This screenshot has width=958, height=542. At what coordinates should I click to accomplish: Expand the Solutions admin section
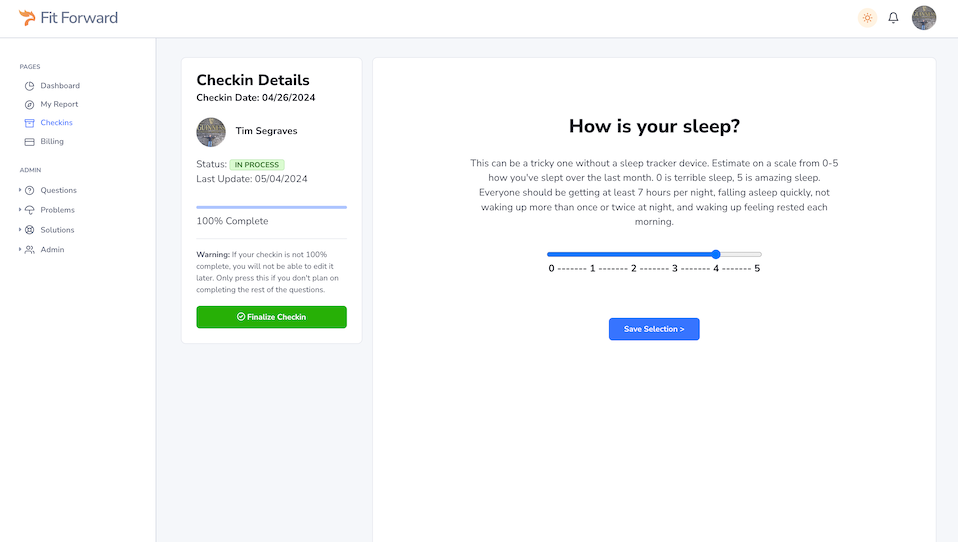(x=20, y=230)
